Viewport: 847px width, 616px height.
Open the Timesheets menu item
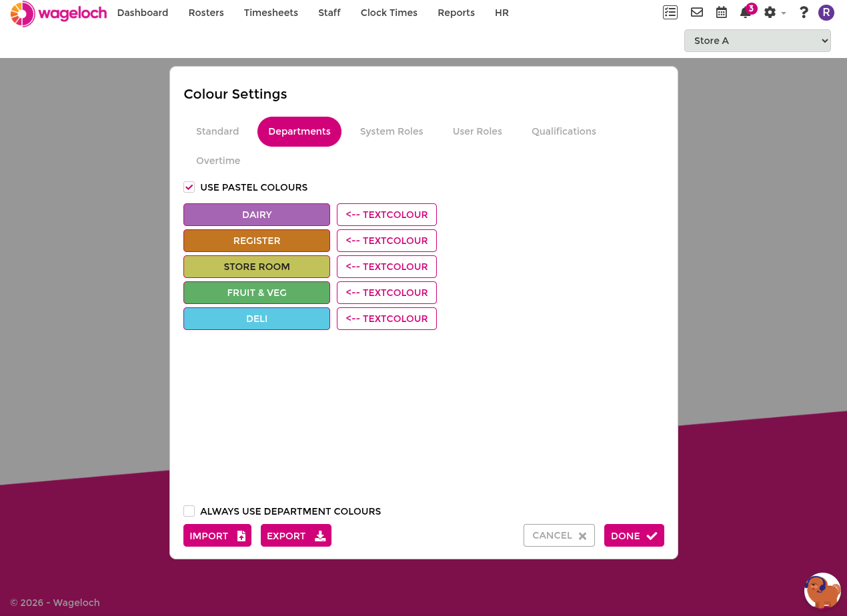tap(271, 13)
